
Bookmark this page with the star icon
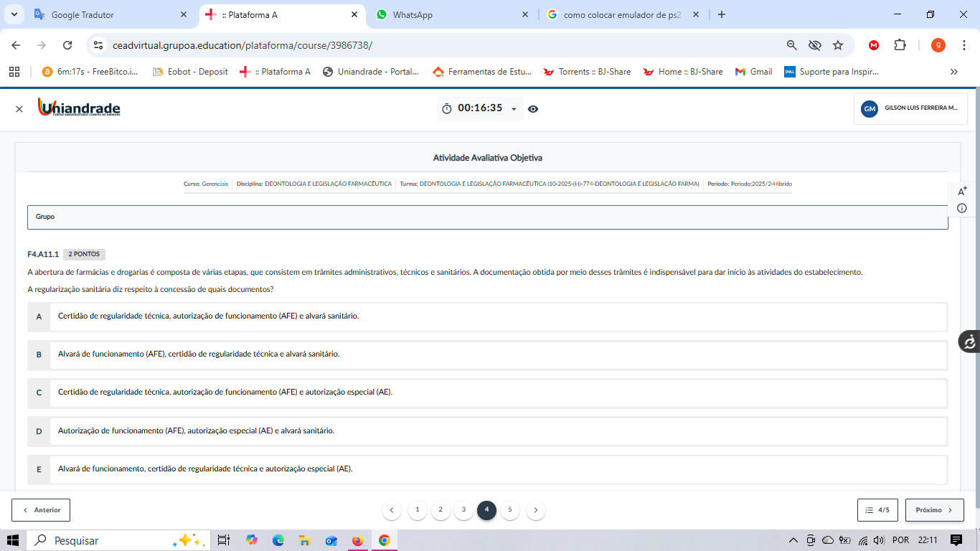[x=837, y=45]
